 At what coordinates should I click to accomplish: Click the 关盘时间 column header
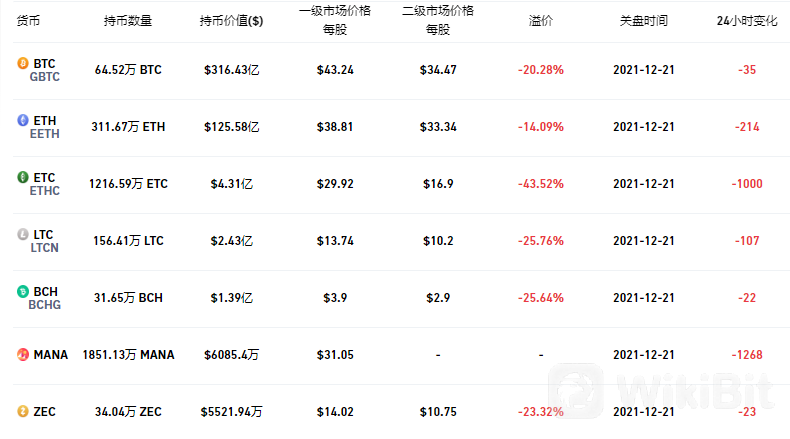click(x=643, y=21)
